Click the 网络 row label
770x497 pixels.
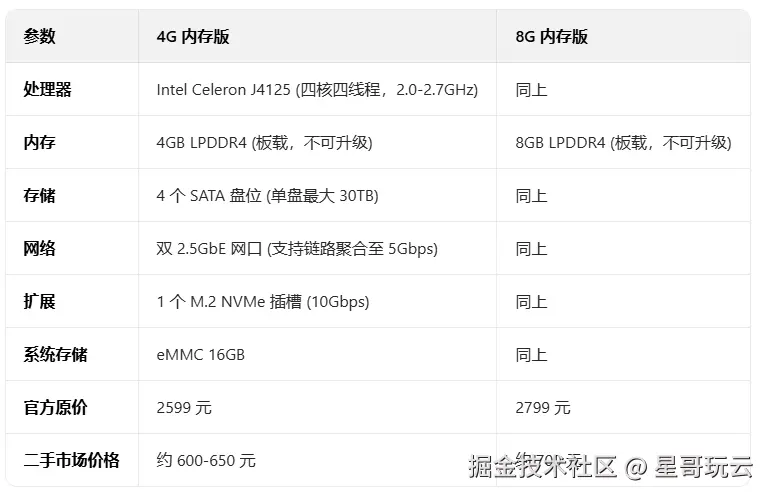(39, 248)
